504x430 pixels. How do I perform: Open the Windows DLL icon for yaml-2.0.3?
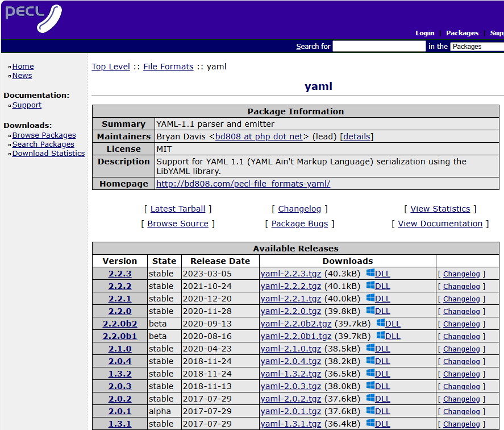370,386
